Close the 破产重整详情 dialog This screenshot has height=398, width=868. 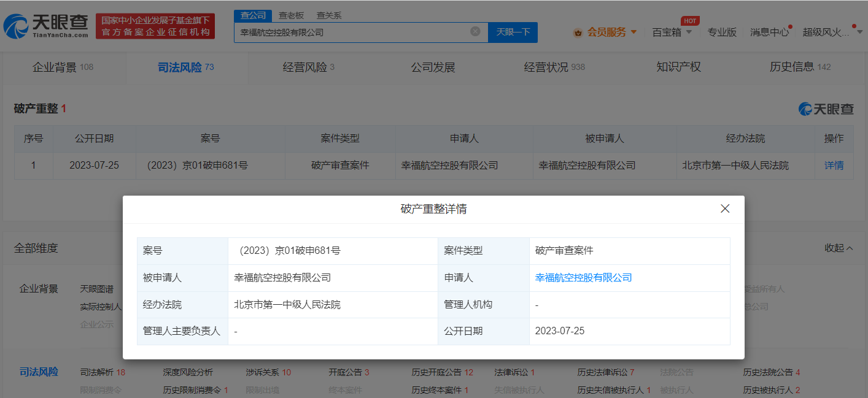(725, 209)
